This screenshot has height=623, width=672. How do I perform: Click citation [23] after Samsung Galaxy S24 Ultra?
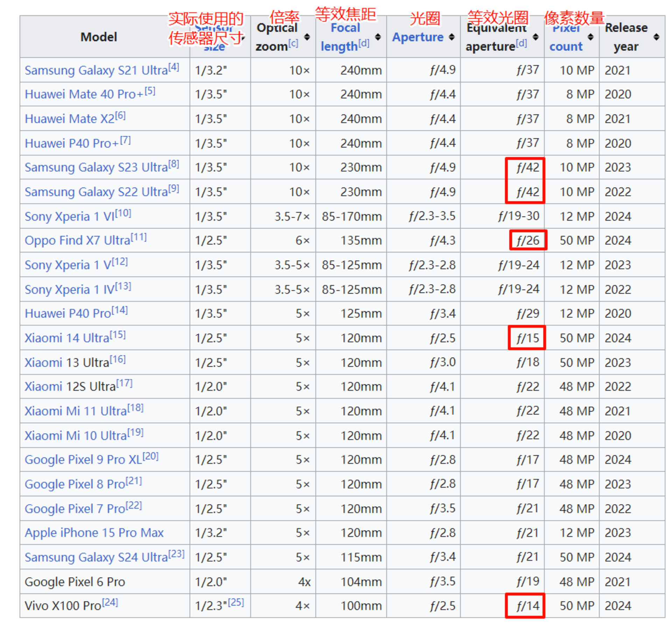click(176, 554)
